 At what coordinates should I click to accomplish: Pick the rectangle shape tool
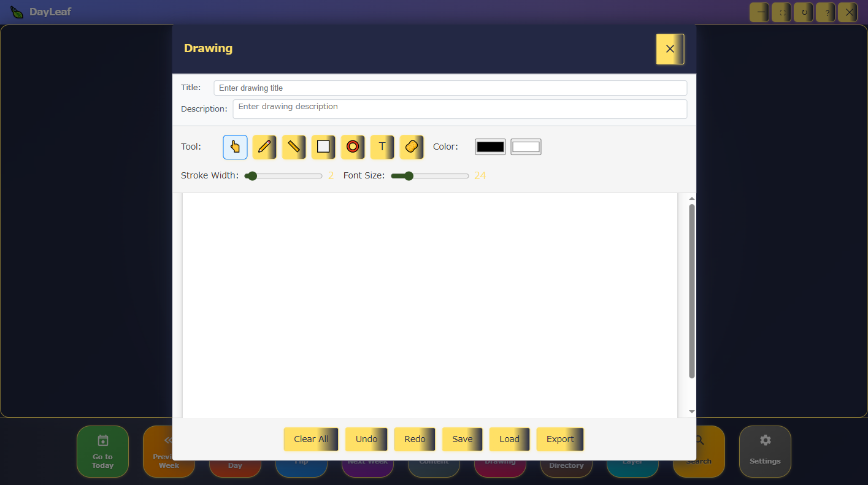pos(323,147)
